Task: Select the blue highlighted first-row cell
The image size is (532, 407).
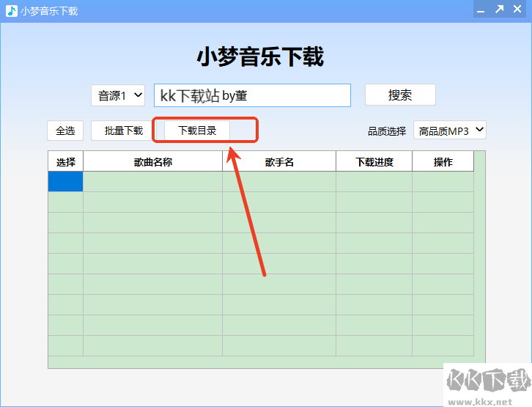Action: point(65,182)
